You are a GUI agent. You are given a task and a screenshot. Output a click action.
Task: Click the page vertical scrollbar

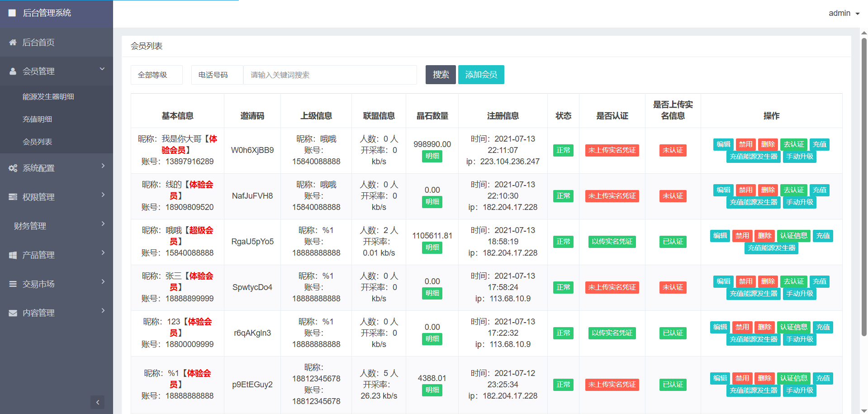[864, 181]
